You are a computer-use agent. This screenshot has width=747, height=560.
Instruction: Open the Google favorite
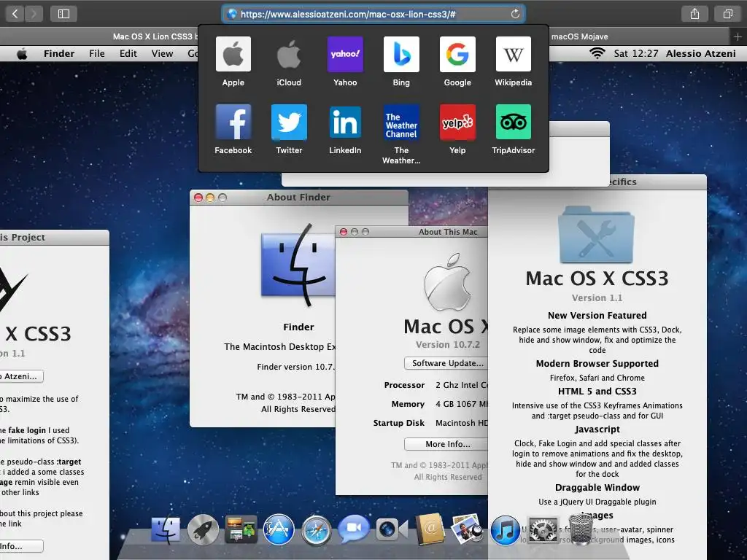(457, 62)
